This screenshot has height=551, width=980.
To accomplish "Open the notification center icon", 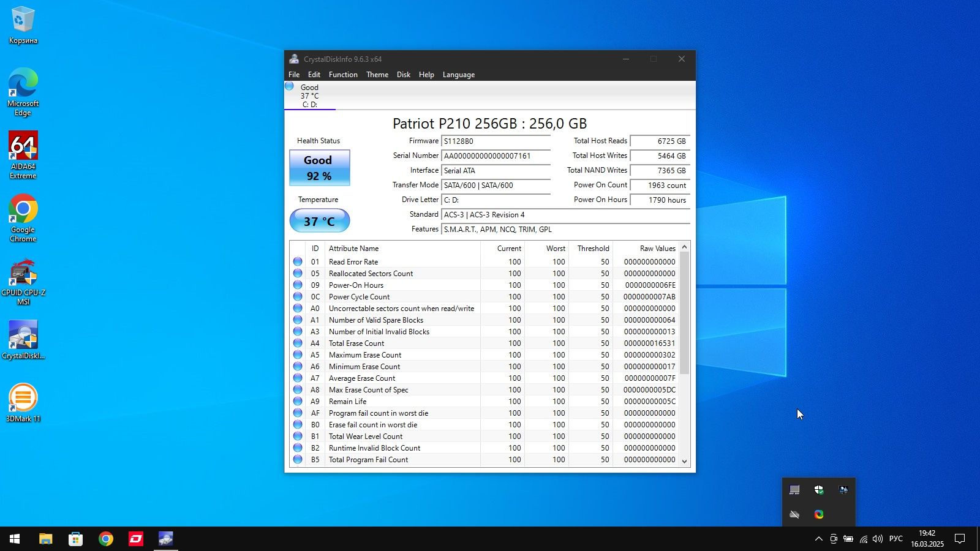I will (960, 539).
